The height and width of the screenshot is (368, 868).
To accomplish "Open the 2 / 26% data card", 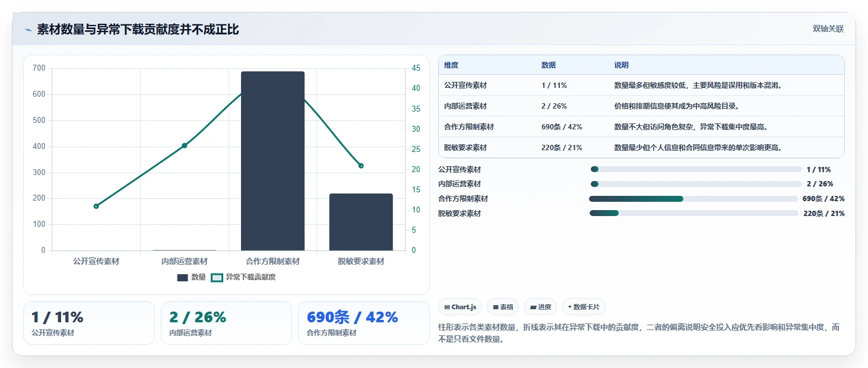I will pyautogui.click(x=226, y=323).
